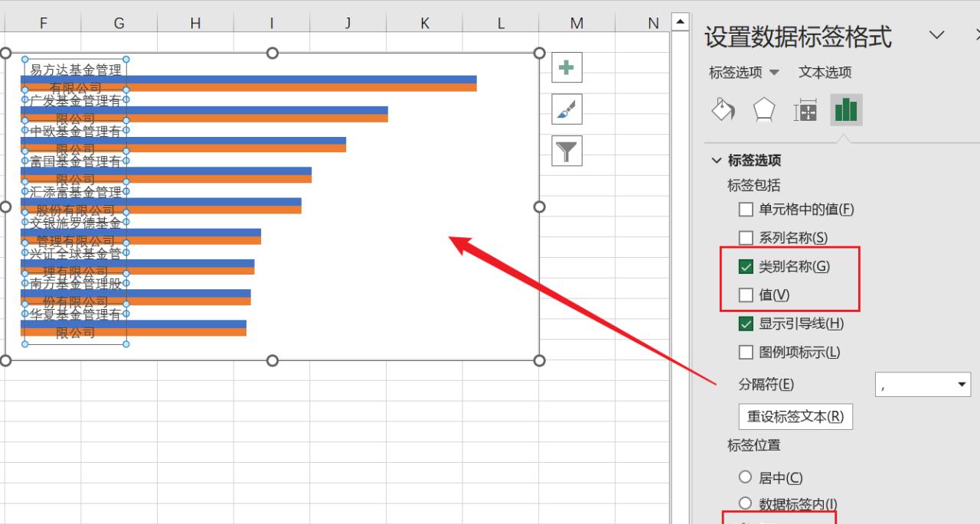Enable the 系列名称(S) checkbox
The width and height of the screenshot is (980, 524).
pyautogui.click(x=746, y=238)
